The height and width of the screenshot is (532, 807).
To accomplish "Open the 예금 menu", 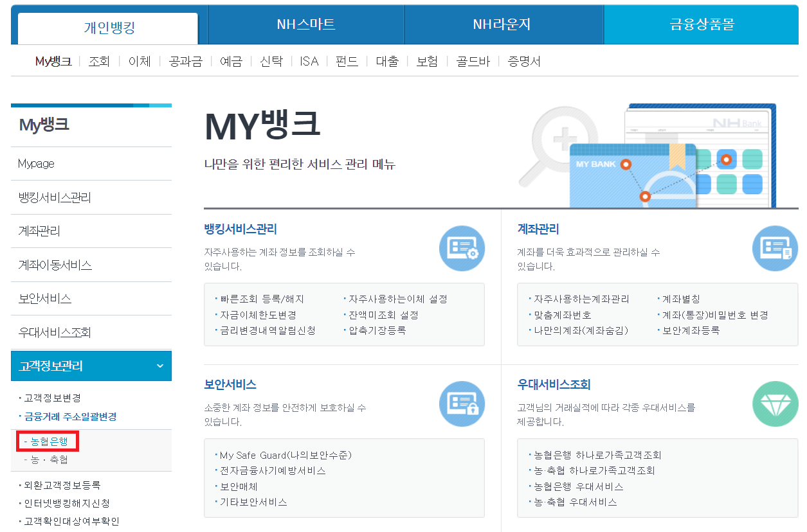I will pyautogui.click(x=231, y=62).
